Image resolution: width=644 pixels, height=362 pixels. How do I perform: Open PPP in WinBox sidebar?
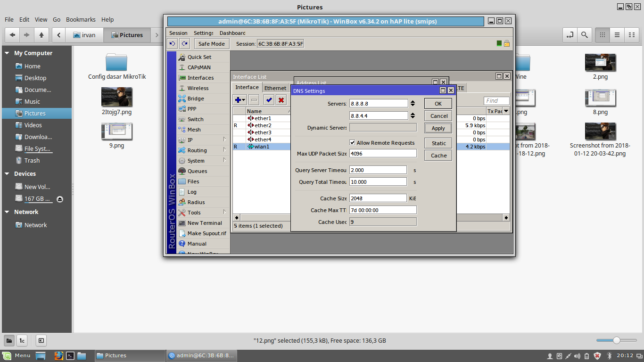pyautogui.click(x=192, y=109)
